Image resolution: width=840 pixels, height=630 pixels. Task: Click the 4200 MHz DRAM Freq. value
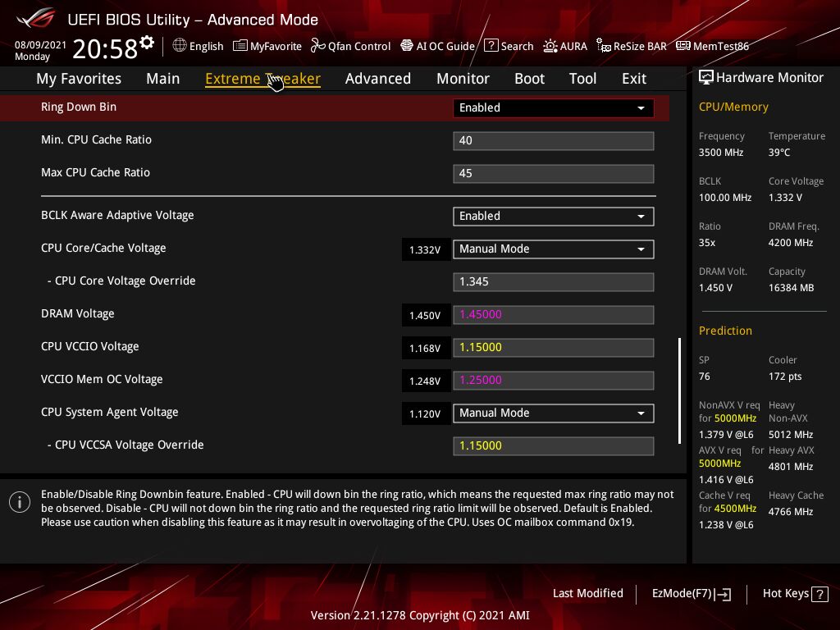[x=791, y=242]
